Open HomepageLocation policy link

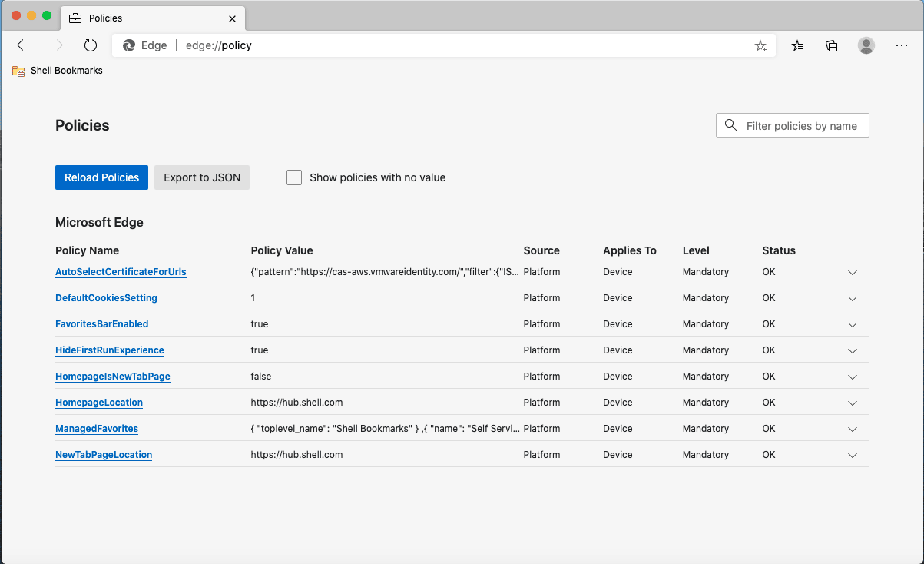coord(99,403)
